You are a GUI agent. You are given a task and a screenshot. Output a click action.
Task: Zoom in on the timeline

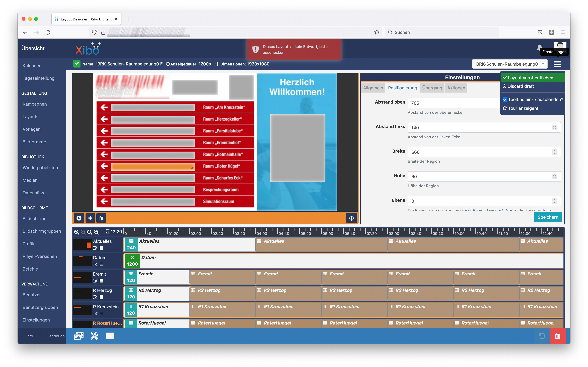[77, 232]
